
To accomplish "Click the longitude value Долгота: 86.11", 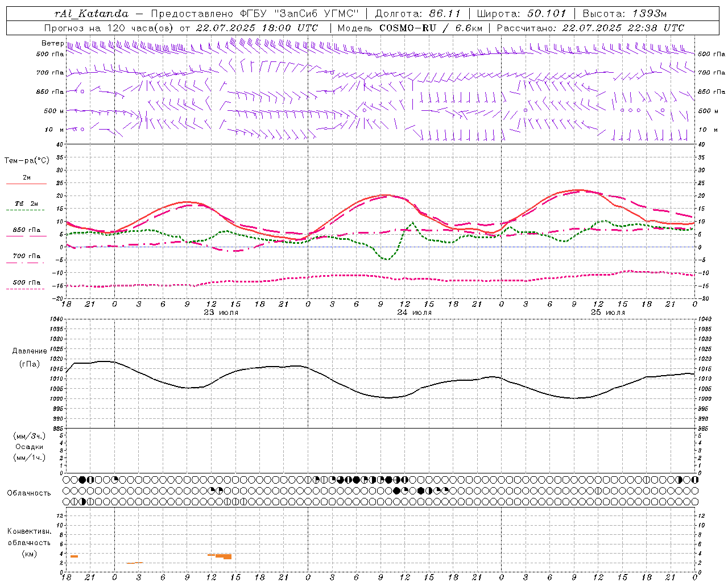I will pyautogui.click(x=417, y=14).
